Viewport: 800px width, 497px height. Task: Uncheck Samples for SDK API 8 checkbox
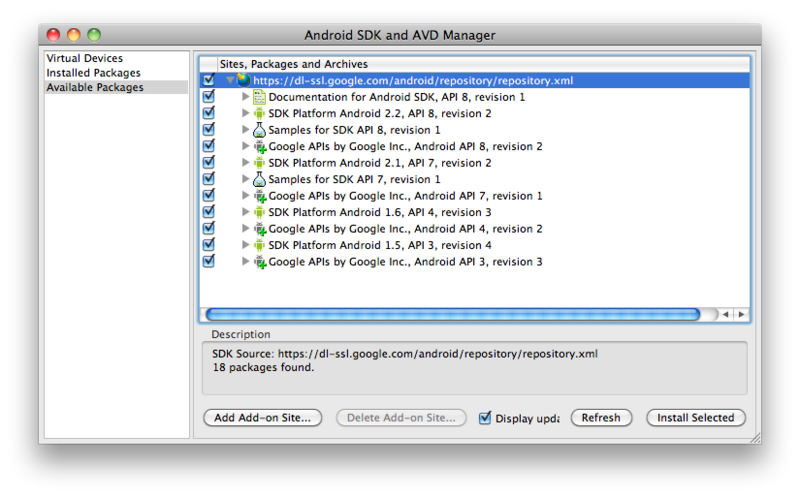pos(209,129)
